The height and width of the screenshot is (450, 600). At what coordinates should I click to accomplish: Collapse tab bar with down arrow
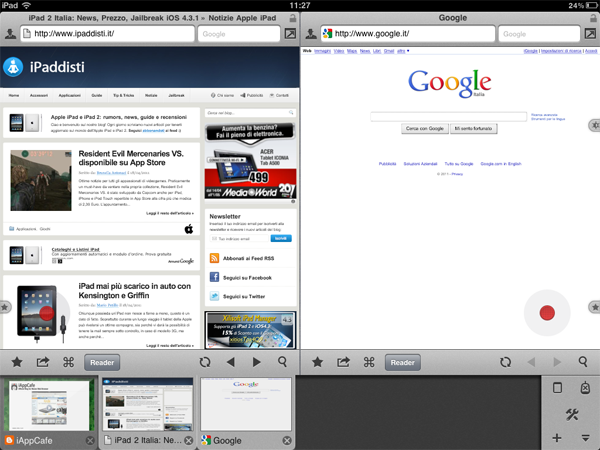584,438
